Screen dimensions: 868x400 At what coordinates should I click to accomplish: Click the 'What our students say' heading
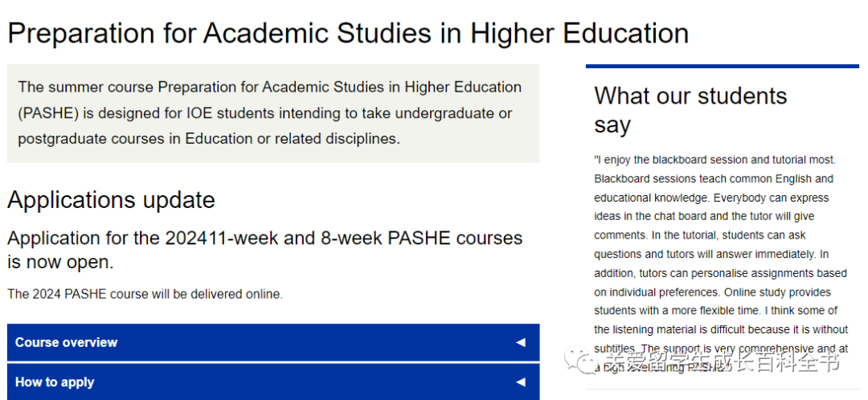click(690, 110)
